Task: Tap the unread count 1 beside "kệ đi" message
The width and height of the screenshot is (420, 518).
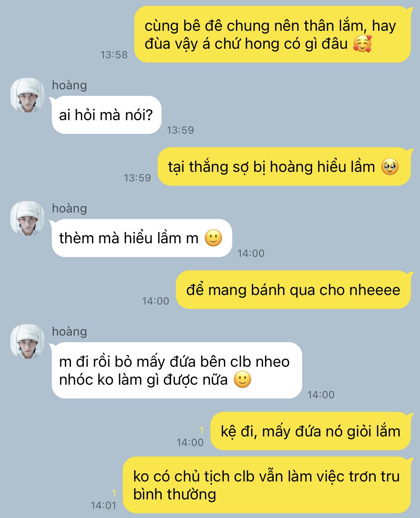Action: click(x=202, y=430)
